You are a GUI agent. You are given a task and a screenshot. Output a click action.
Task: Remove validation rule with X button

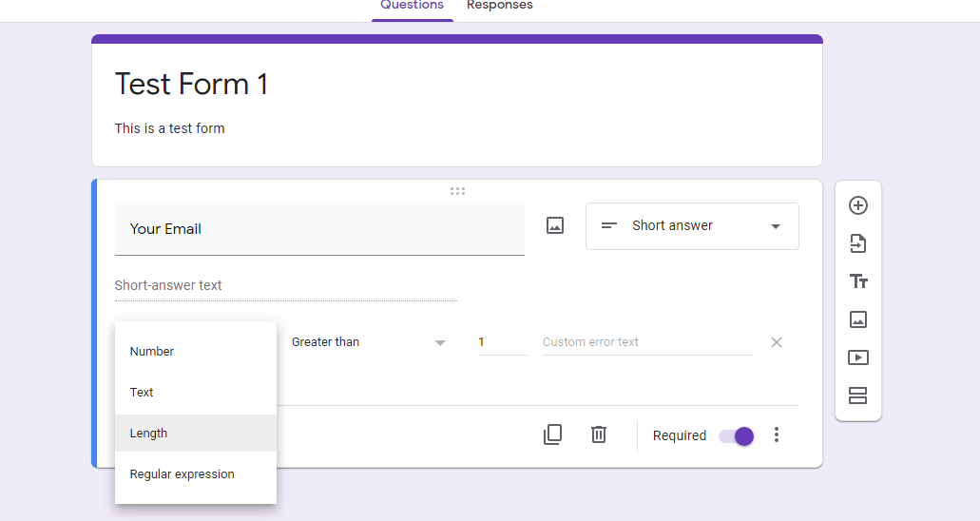coord(777,342)
